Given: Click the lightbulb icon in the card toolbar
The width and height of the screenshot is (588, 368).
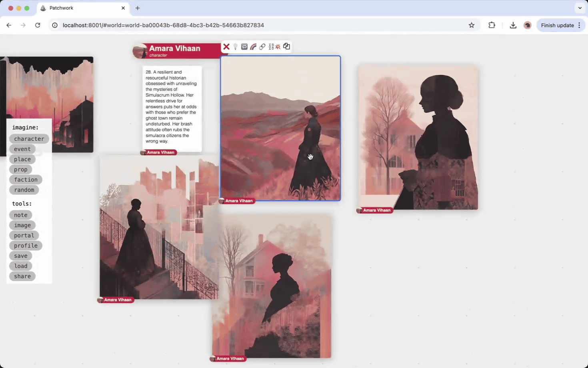Looking at the screenshot, I should (x=235, y=46).
